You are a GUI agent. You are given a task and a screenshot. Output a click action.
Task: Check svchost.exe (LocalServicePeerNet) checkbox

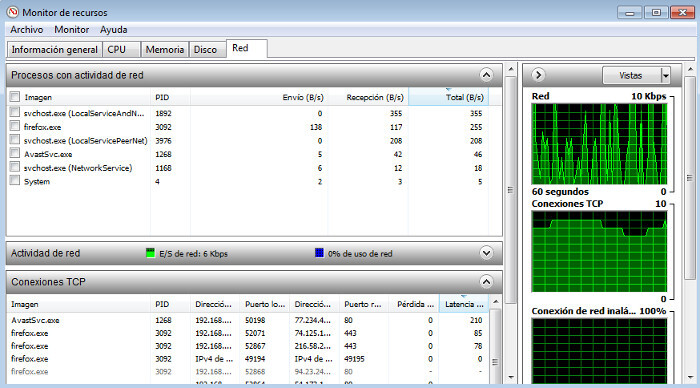point(15,140)
